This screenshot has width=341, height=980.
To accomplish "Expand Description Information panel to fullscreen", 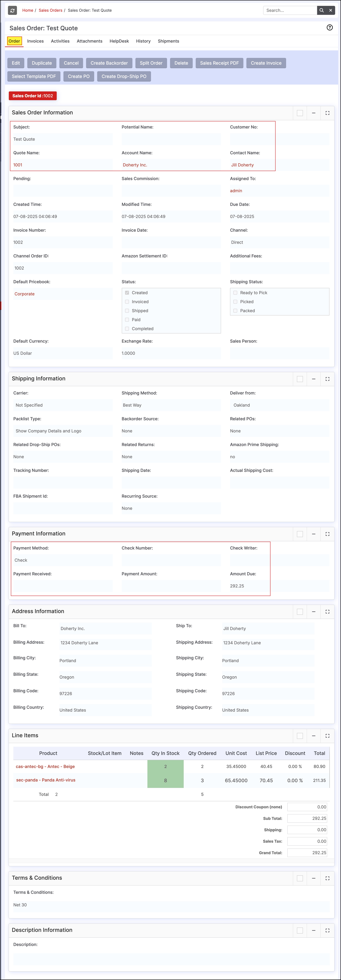I will tap(327, 931).
